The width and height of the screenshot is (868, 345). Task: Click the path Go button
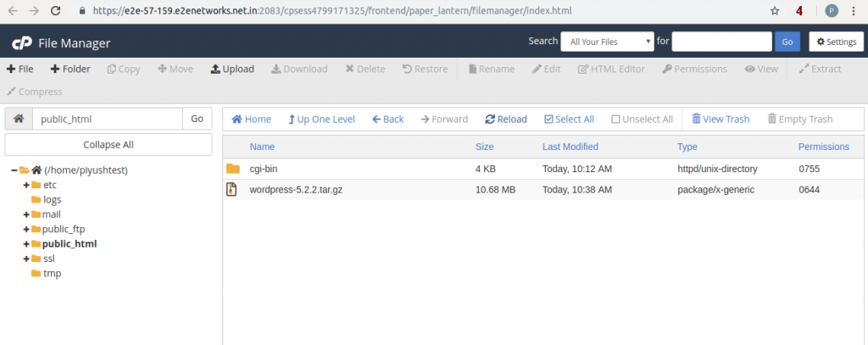click(197, 119)
